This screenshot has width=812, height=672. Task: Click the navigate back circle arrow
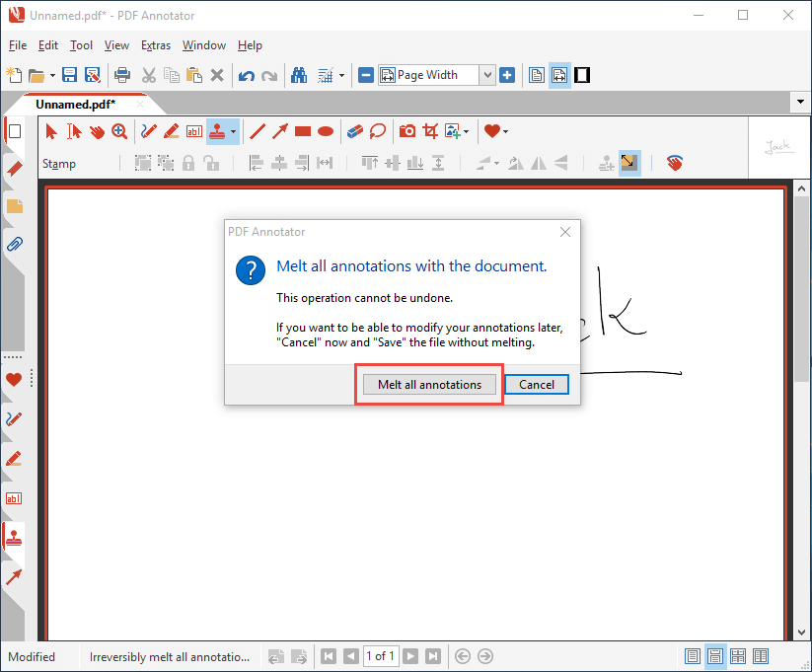click(463, 656)
